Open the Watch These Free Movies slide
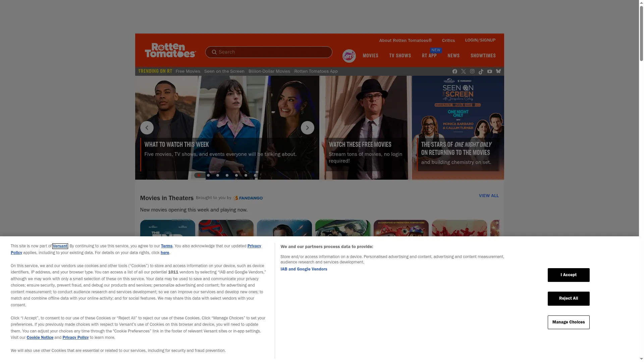Viewport: 644px width, 362px height. coord(365,128)
